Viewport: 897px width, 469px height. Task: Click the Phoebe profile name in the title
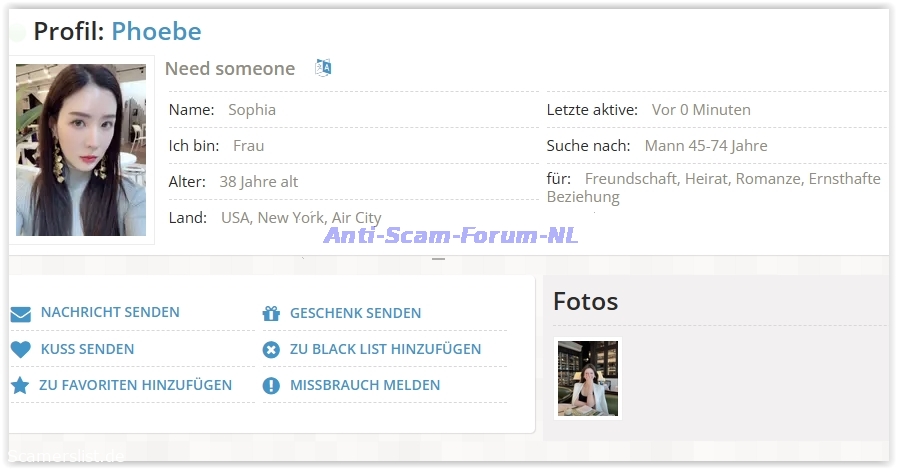point(156,31)
